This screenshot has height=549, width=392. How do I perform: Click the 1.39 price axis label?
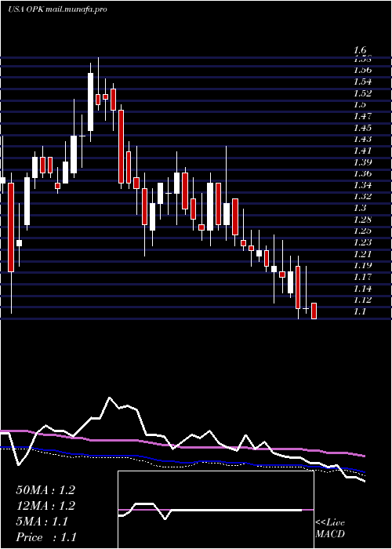click(362, 162)
